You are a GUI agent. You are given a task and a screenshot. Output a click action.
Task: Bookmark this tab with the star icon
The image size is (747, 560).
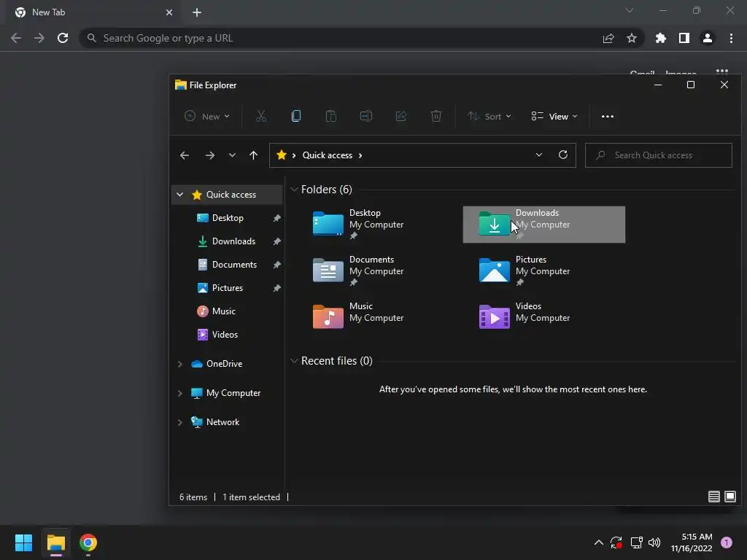click(632, 38)
